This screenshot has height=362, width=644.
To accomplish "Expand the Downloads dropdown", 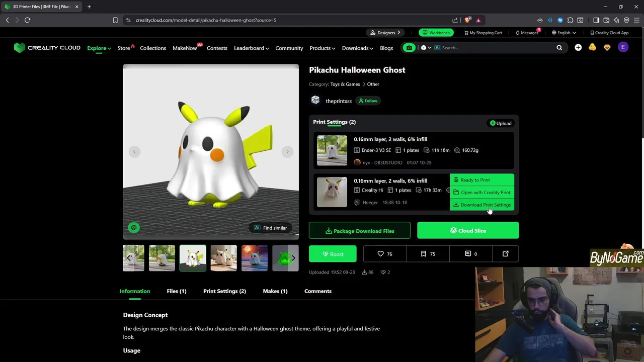I will pyautogui.click(x=357, y=48).
